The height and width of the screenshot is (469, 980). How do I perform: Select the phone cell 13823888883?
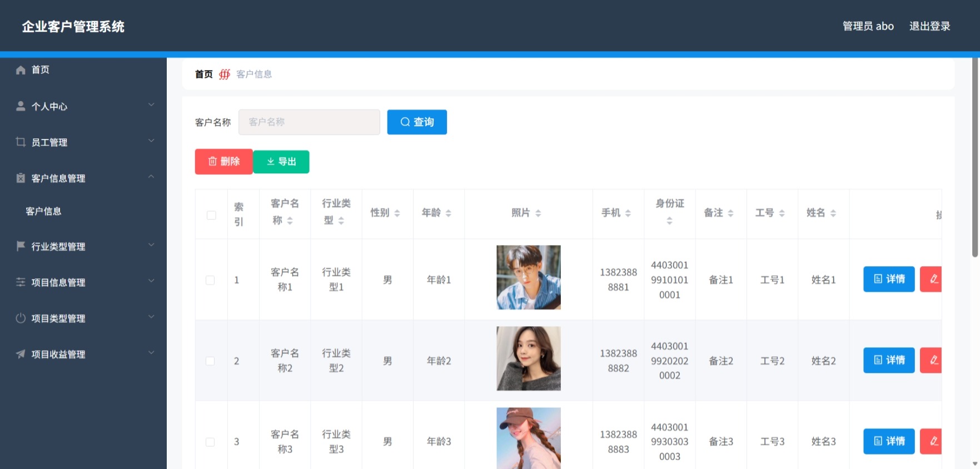pos(618,442)
